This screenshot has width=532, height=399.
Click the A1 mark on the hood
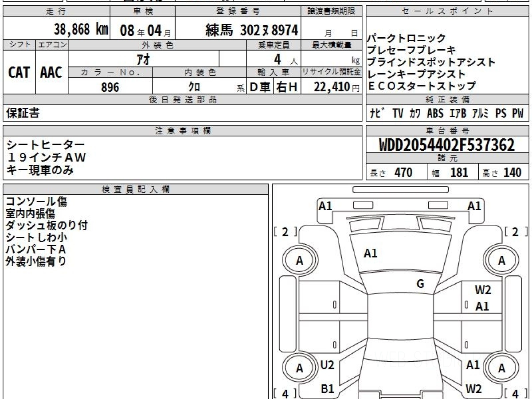click(371, 254)
